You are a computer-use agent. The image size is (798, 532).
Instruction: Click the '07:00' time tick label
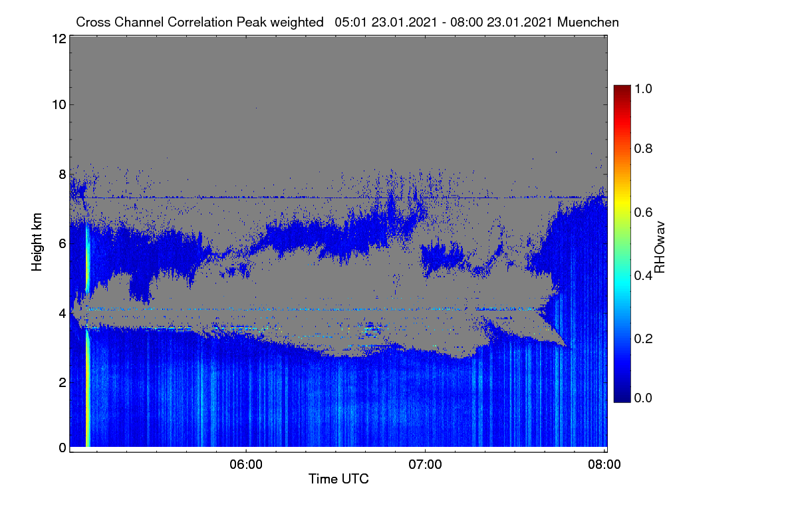(426, 465)
